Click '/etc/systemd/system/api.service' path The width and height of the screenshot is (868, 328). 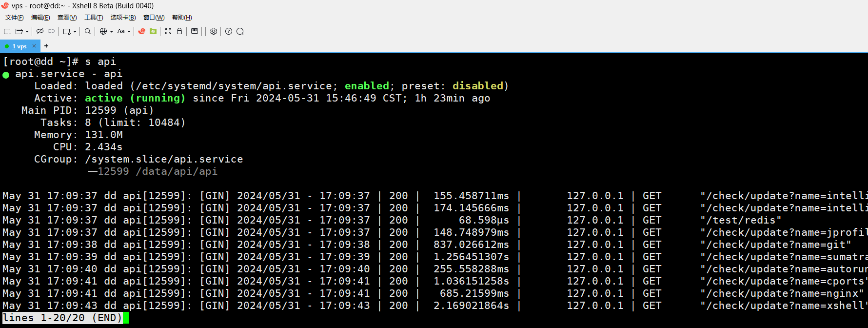point(234,86)
